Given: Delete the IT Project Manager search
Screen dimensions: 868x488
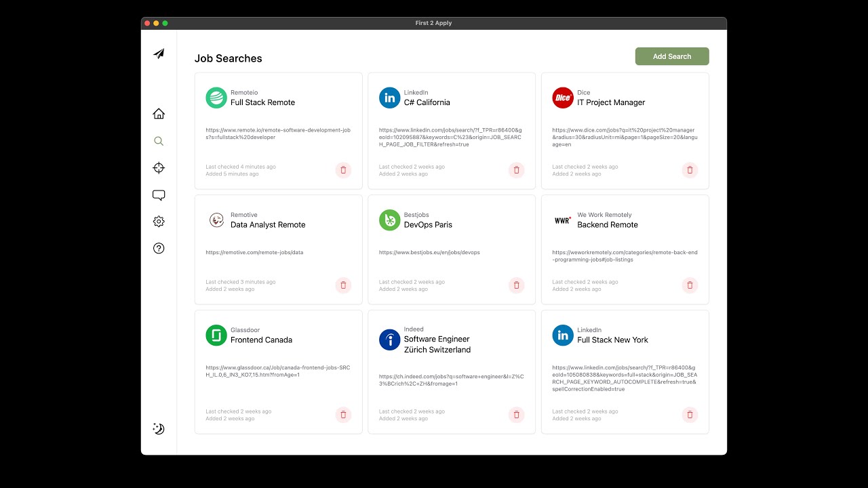Looking at the screenshot, I should pyautogui.click(x=690, y=170).
